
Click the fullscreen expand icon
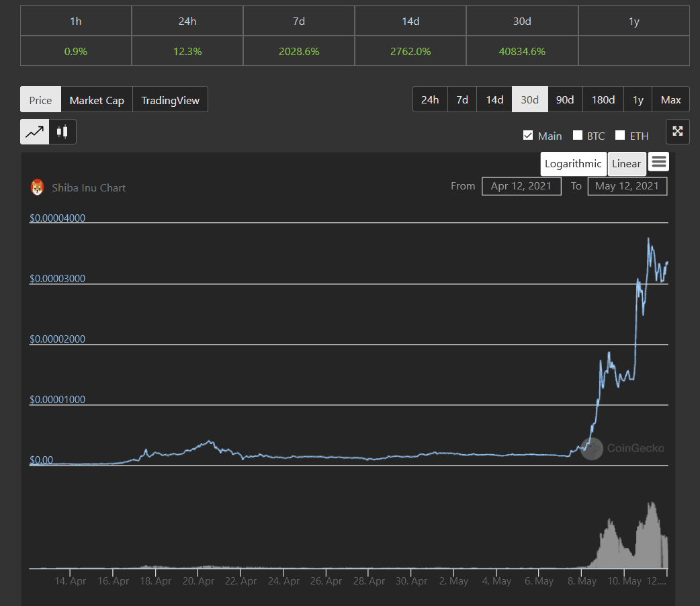click(x=677, y=132)
